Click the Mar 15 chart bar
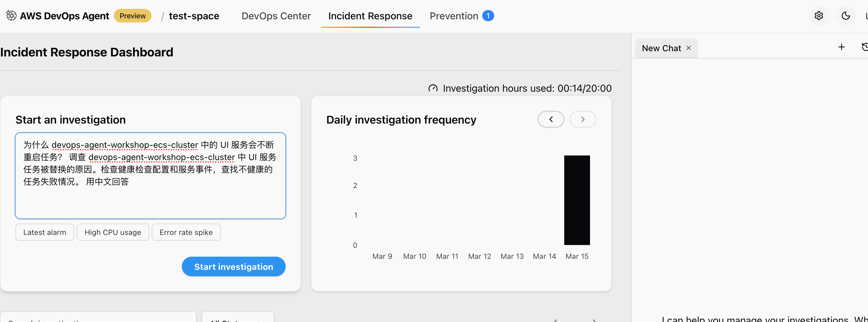The width and height of the screenshot is (868, 322). [577, 200]
